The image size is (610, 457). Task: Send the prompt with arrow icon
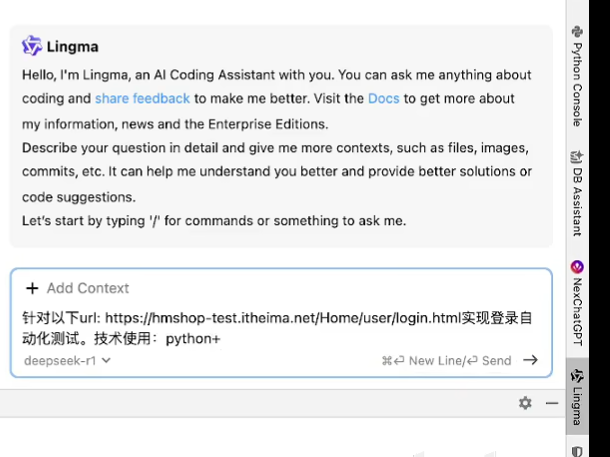530,361
